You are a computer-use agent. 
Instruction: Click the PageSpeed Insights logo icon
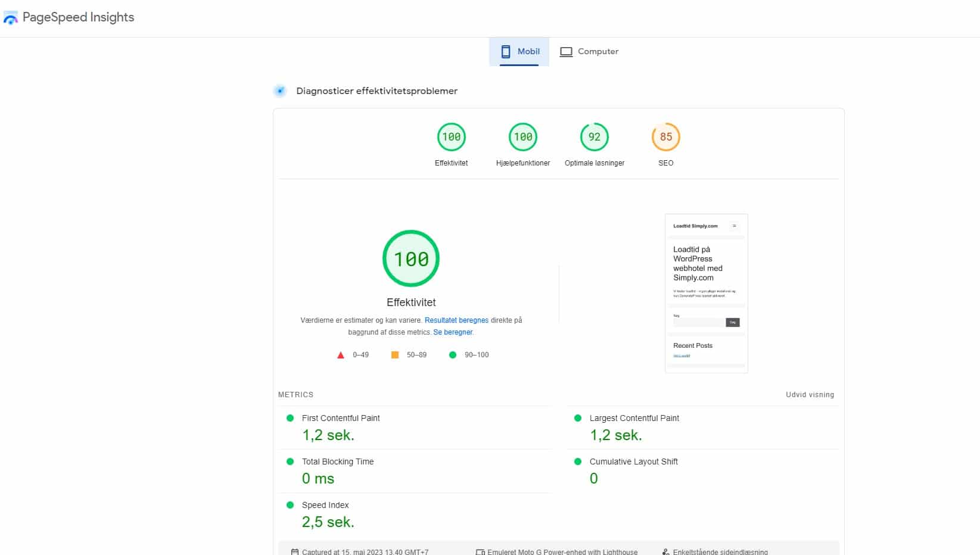tap(11, 18)
